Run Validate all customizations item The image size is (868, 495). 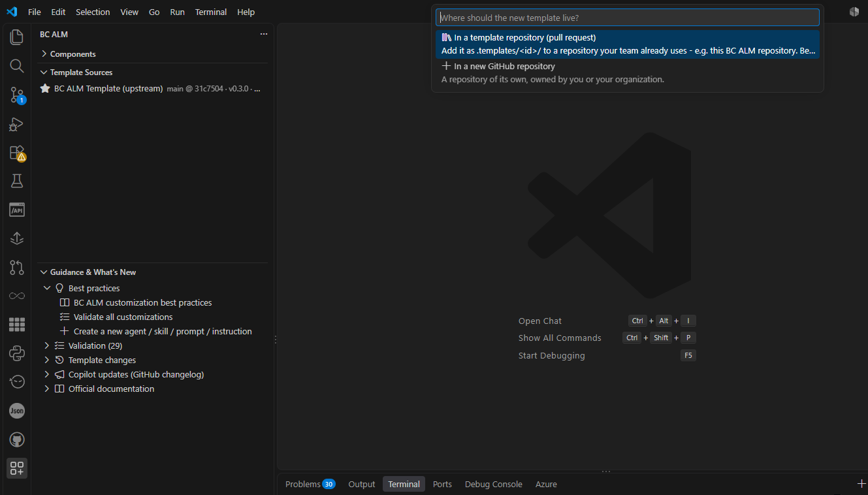click(x=123, y=317)
